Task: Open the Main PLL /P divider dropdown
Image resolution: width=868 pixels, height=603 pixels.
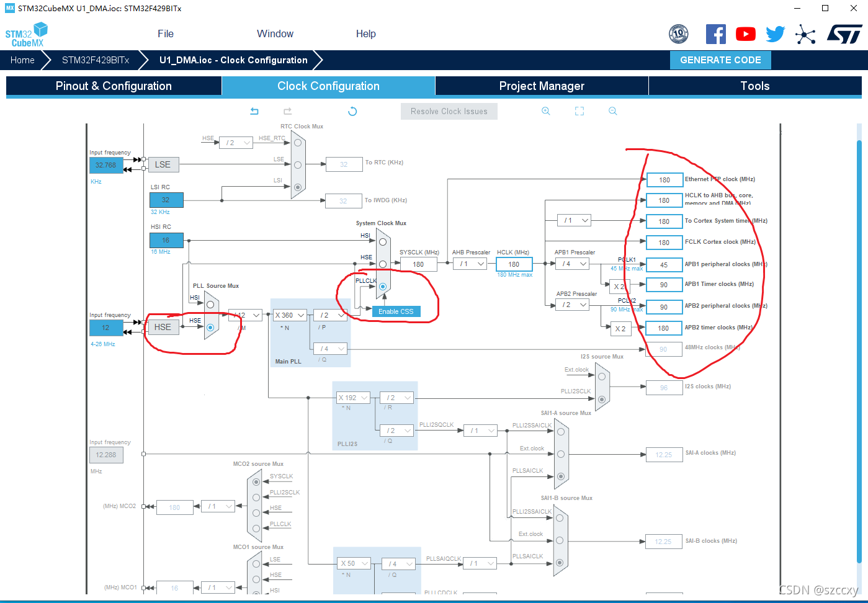Action: point(331,315)
